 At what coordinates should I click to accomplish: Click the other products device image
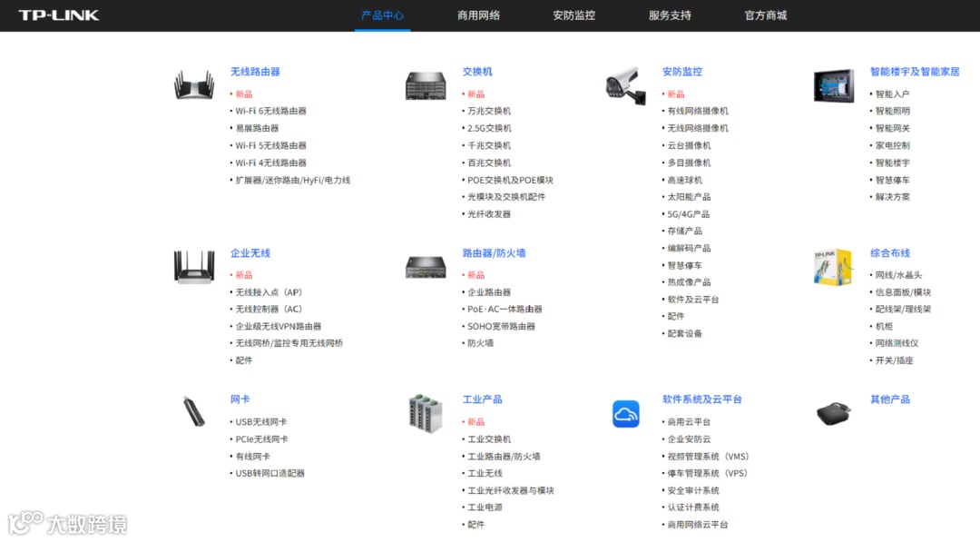[x=834, y=414]
